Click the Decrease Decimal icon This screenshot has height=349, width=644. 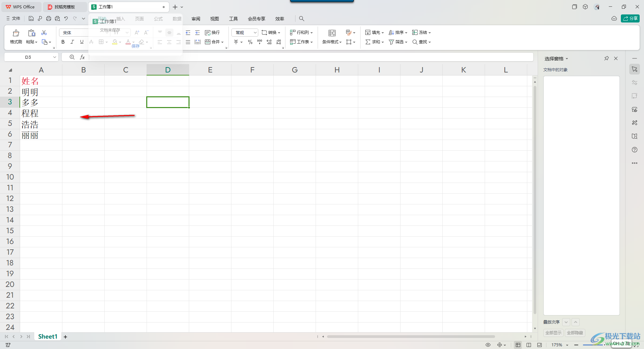tap(279, 42)
